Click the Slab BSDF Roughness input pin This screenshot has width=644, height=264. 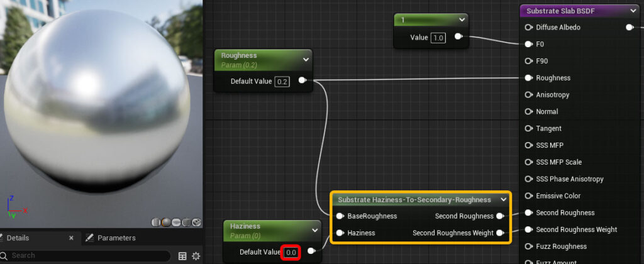coord(528,78)
